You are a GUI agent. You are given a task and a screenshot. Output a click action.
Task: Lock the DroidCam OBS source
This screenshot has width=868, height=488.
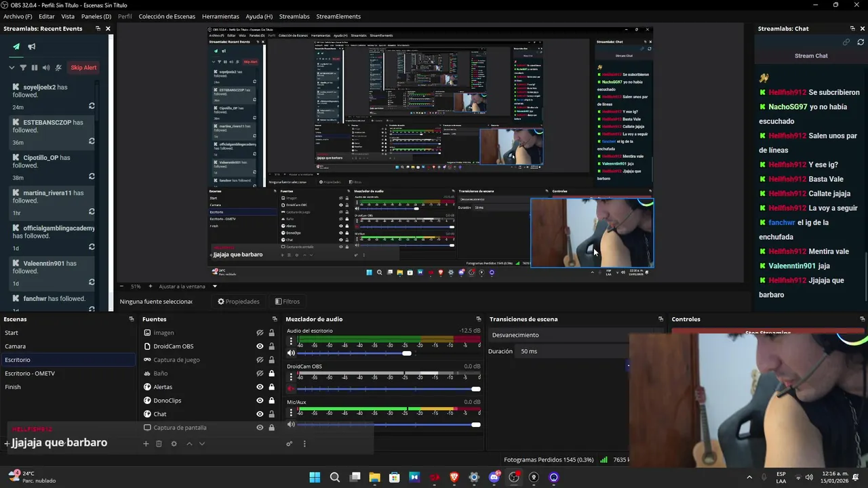(x=272, y=346)
